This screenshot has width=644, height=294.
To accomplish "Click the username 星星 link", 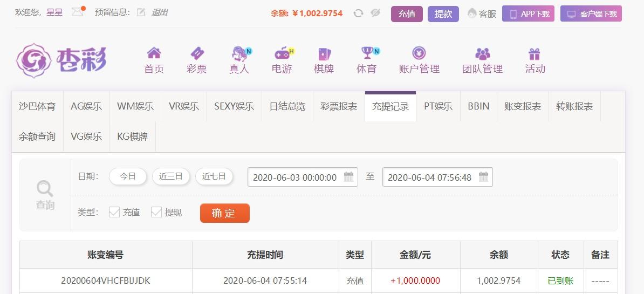I will coord(54,12).
